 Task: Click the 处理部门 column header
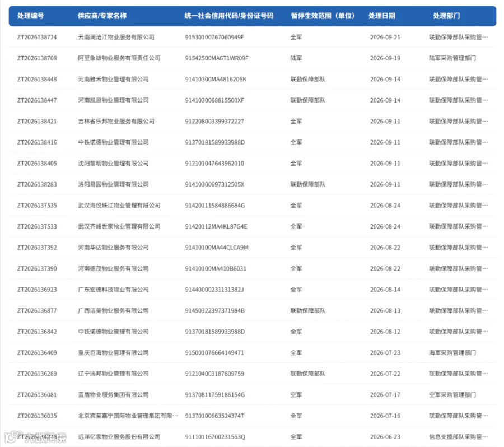click(x=446, y=16)
